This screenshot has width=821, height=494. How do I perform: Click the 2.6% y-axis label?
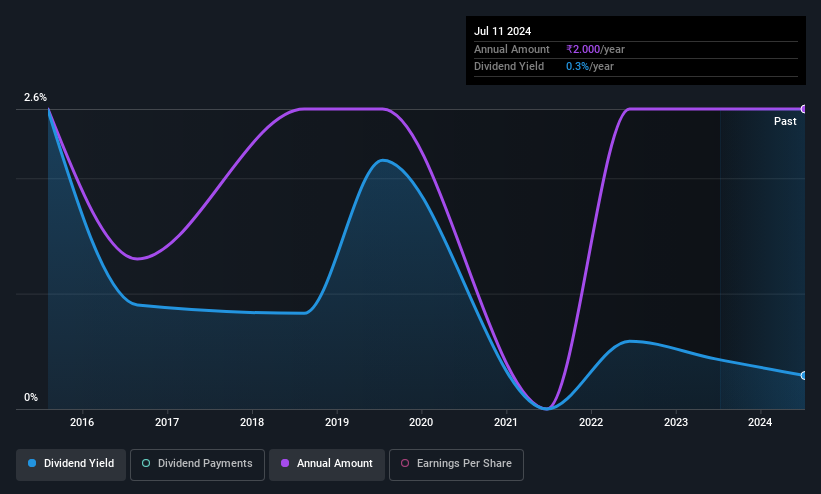click(x=35, y=97)
